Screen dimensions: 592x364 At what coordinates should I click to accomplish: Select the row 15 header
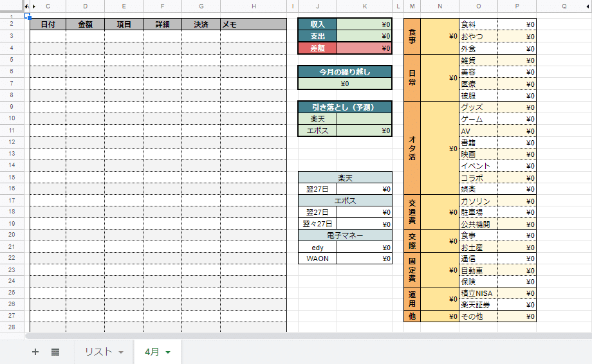12,177
